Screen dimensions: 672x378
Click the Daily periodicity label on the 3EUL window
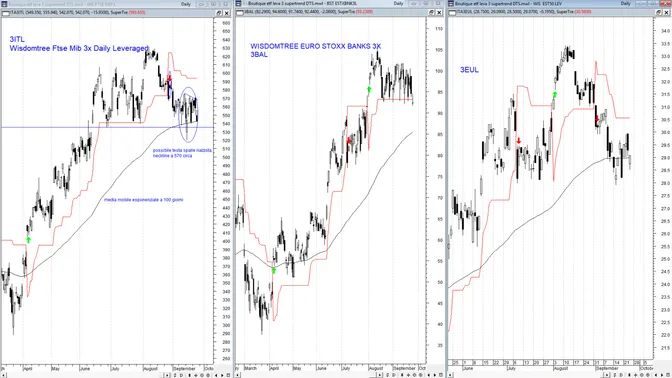626,3
